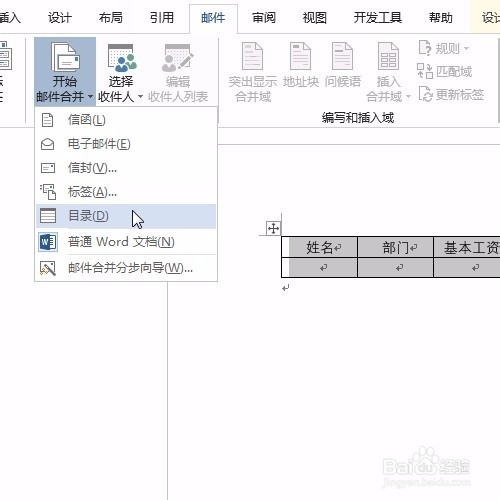Choose 普通 Word 文档(N) menu item
This screenshot has width=500, height=500.
126,242
